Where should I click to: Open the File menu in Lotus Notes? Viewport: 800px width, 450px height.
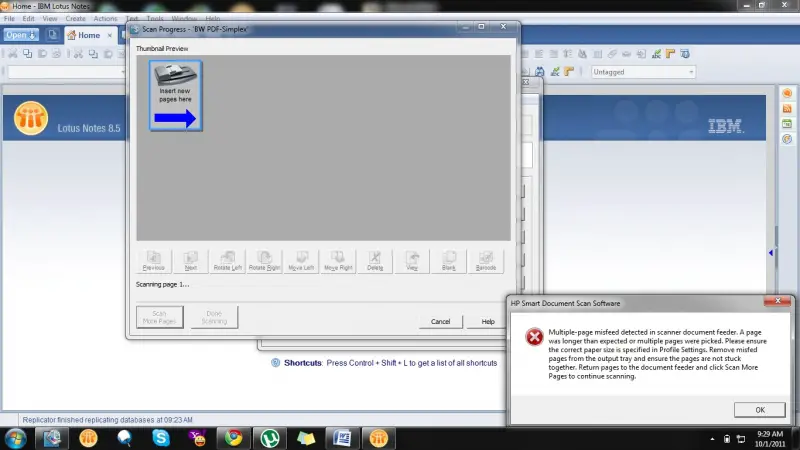pos(9,18)
